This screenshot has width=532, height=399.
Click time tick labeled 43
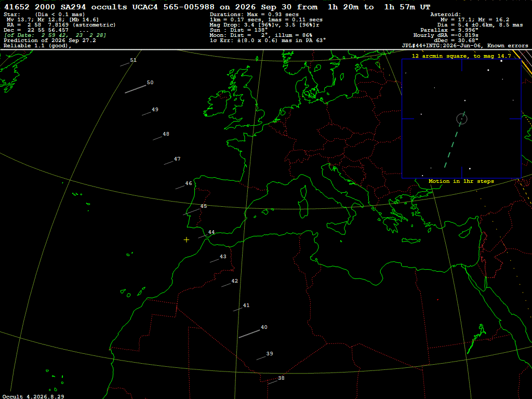223,257
